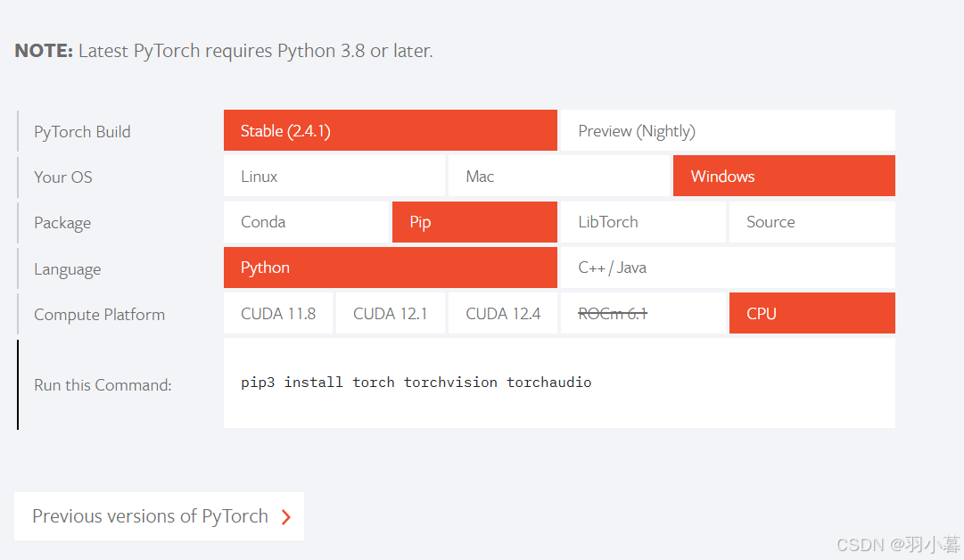Click the pip3 install command text

point(416,383)
